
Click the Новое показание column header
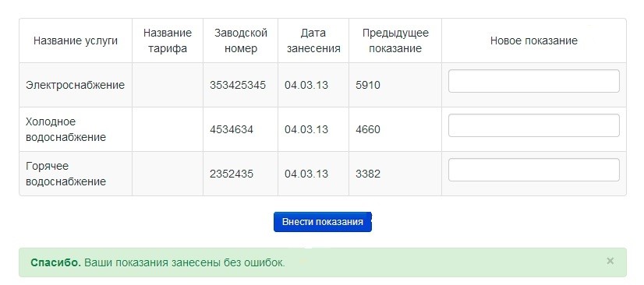(x=534, y=40)
